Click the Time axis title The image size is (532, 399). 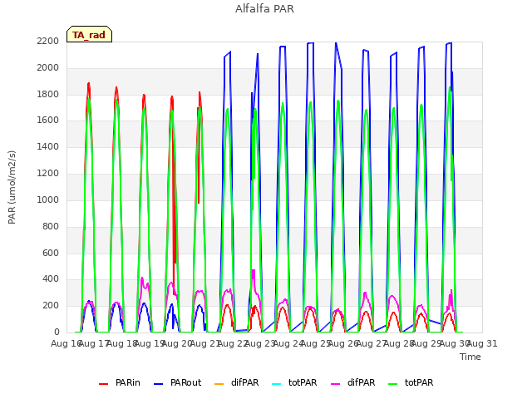470,357
